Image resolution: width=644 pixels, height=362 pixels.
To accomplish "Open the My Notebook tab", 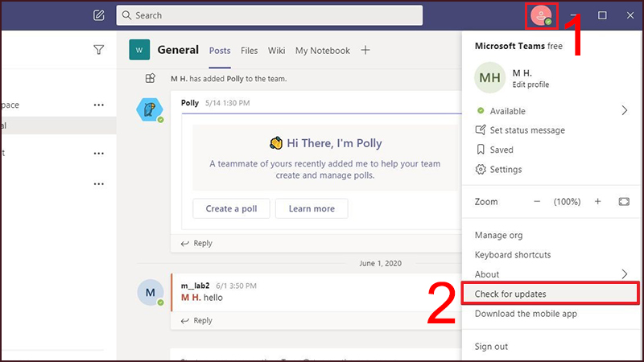I will coord(323,51).
